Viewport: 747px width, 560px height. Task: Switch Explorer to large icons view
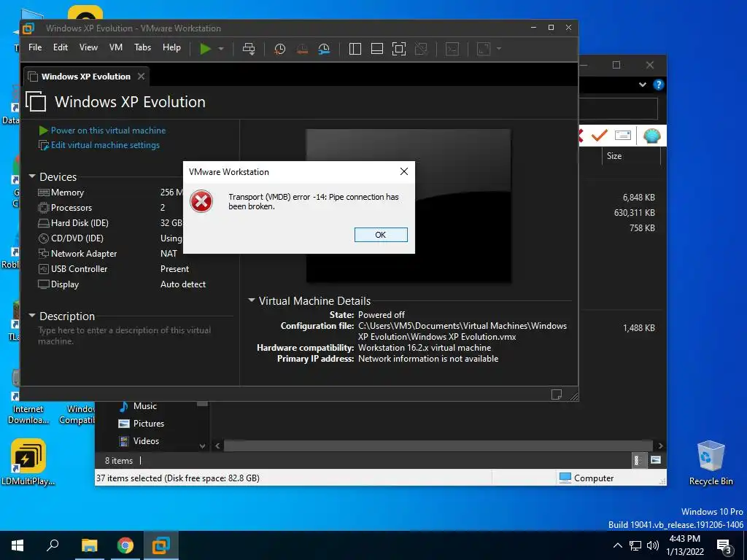tap(656, 460)
